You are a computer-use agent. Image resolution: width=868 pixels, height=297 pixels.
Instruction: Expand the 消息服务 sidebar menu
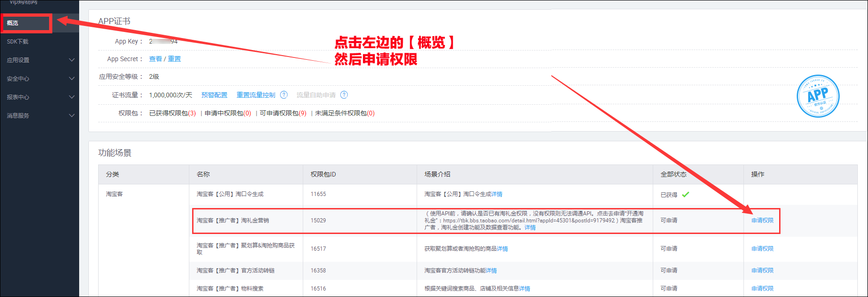tap(39, 116)
